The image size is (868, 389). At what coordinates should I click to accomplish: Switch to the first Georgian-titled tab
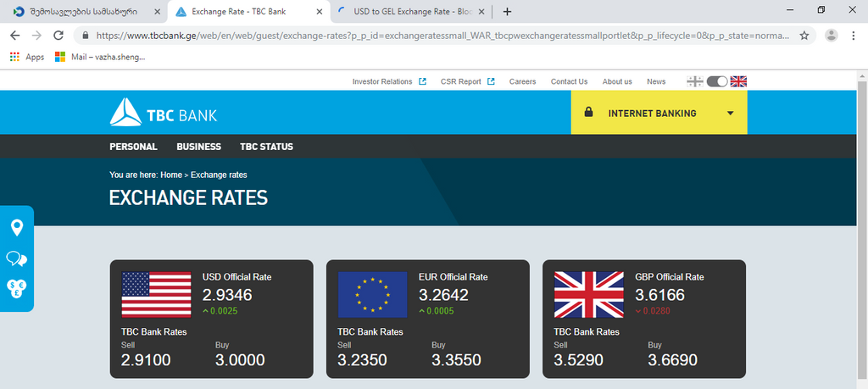(x=84, y=12)
